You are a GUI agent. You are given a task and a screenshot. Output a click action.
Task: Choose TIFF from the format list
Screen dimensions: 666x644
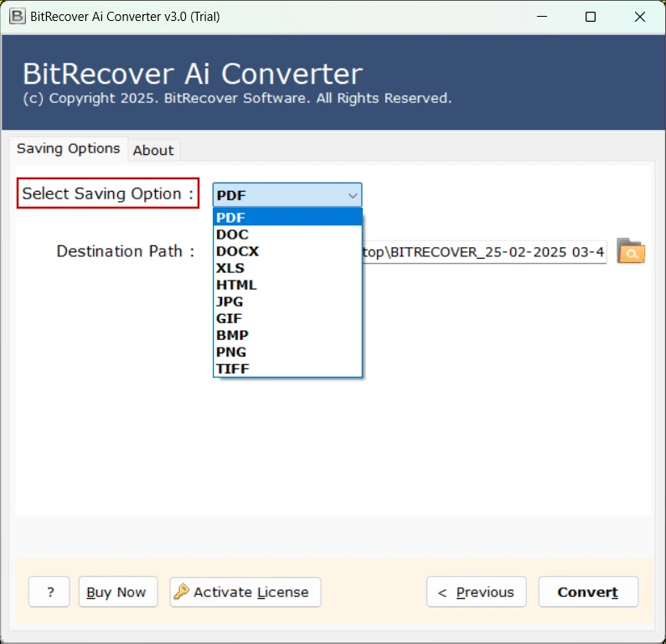point(287,368)
